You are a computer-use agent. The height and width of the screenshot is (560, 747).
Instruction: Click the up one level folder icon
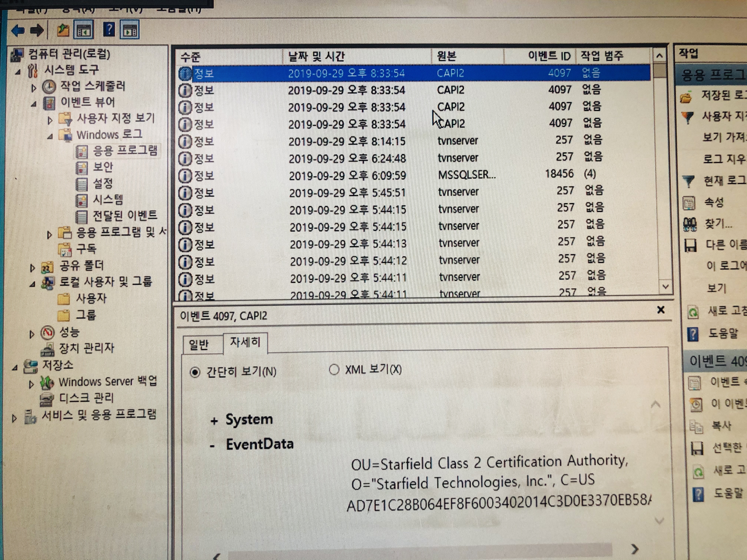pyautogui.click(x=63, y=31)
